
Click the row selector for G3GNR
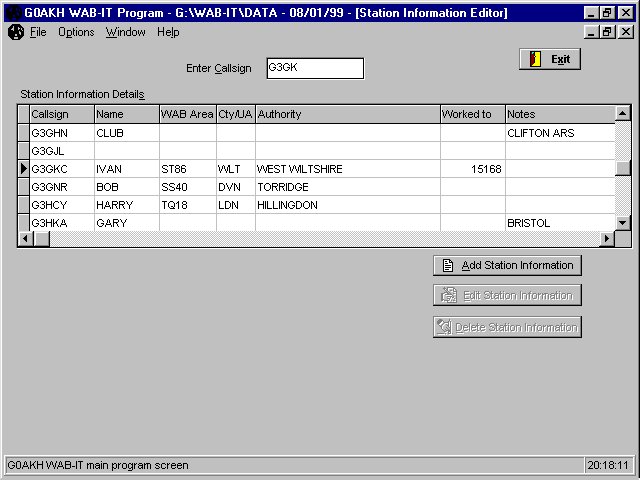click(24, 187)
